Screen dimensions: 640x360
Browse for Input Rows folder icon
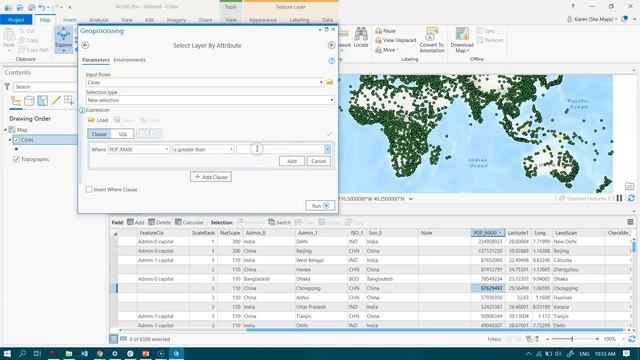[x=330, y=82]
